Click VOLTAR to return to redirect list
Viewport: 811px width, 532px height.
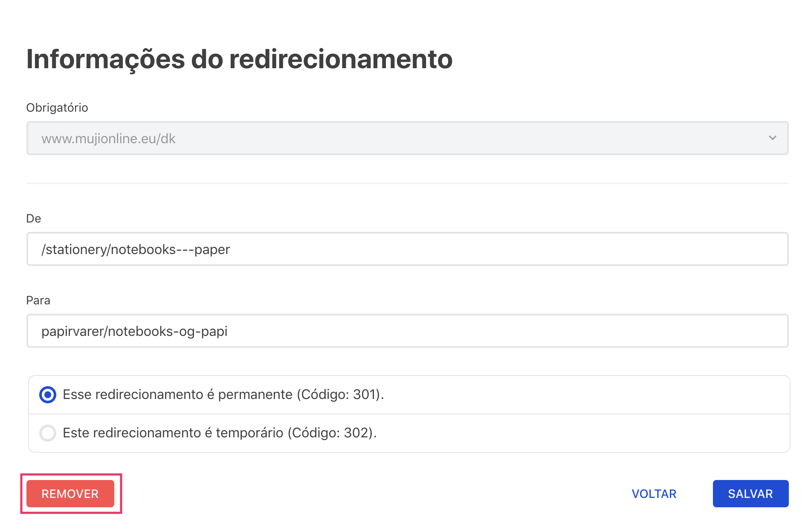point(655,494)
